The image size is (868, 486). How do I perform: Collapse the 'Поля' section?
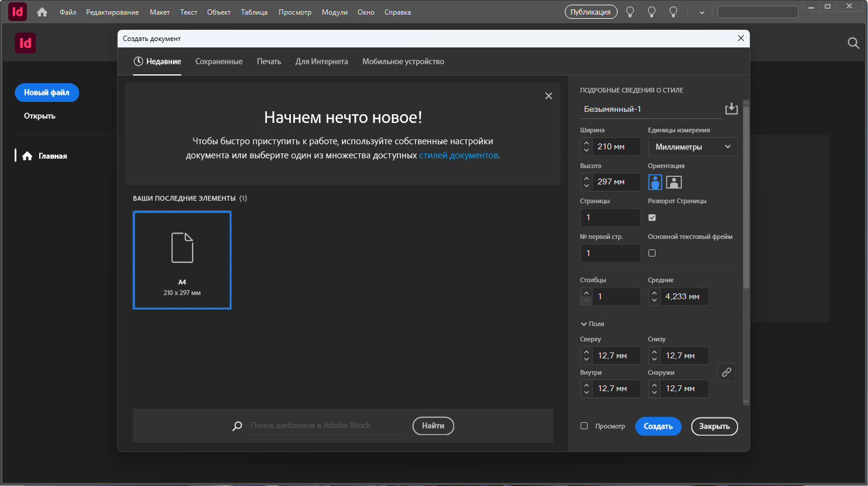click(584, 324)
